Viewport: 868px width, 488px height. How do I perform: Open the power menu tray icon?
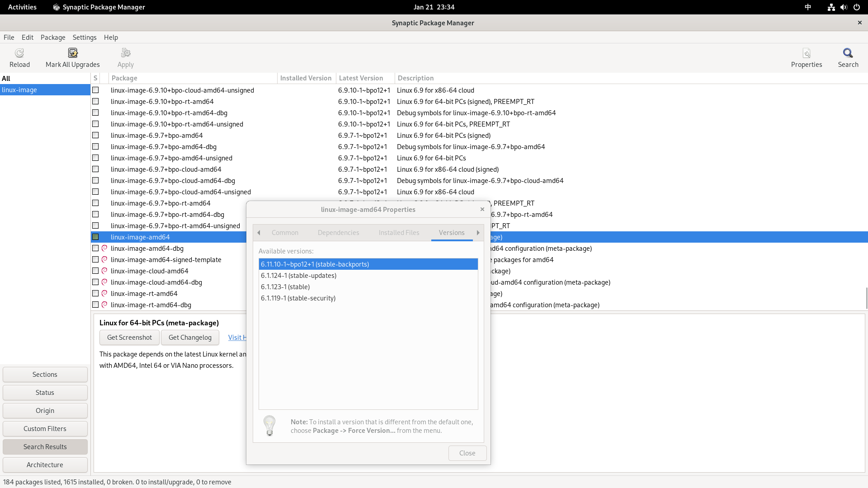coord(857,7)
